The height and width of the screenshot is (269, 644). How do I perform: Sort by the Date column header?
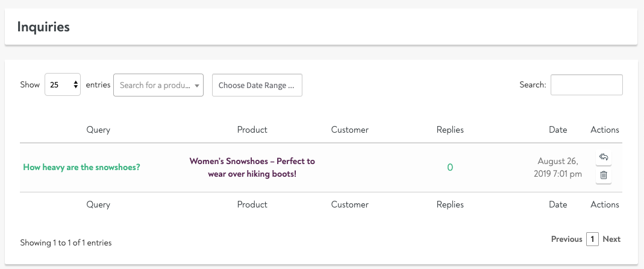(558, 130)
